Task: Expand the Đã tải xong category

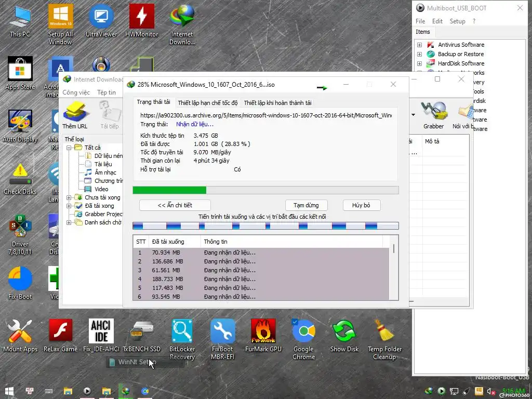Action: point(69,206)
